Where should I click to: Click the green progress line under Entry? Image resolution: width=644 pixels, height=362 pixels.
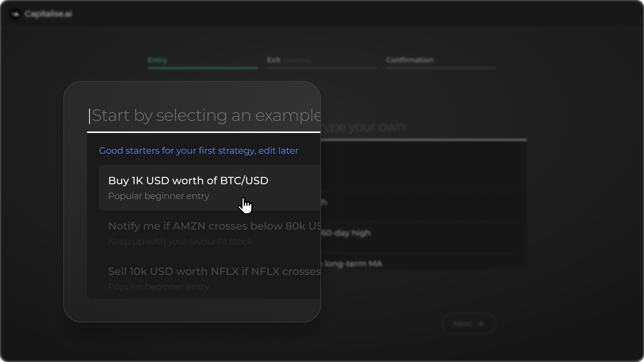(203, 68)
